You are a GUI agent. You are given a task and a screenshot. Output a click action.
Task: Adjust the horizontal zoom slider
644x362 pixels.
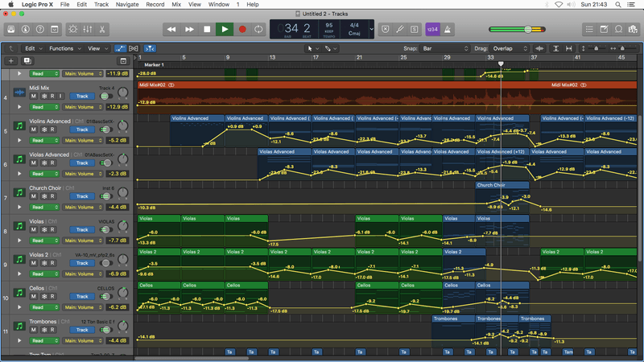623,48
